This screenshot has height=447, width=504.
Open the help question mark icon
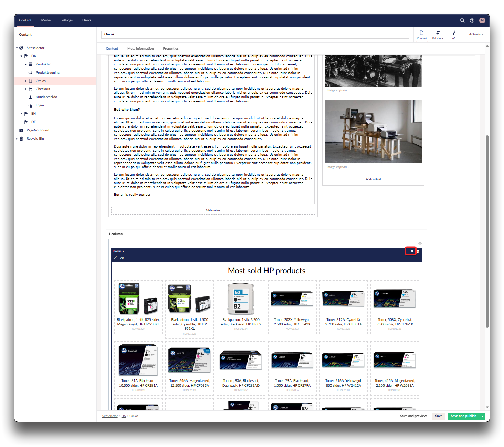pyautogui.click(x=472, y=20)
